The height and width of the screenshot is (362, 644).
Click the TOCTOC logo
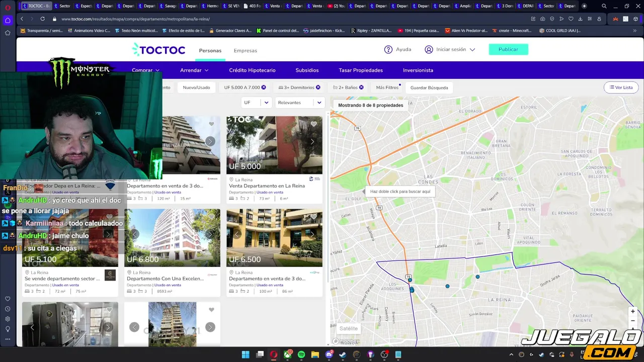[159, 50]
